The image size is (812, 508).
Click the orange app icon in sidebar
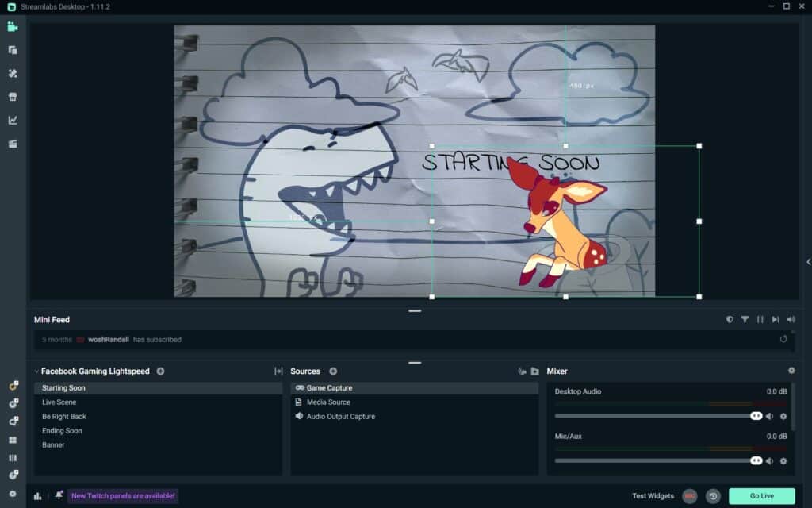[x=13, y=386]
